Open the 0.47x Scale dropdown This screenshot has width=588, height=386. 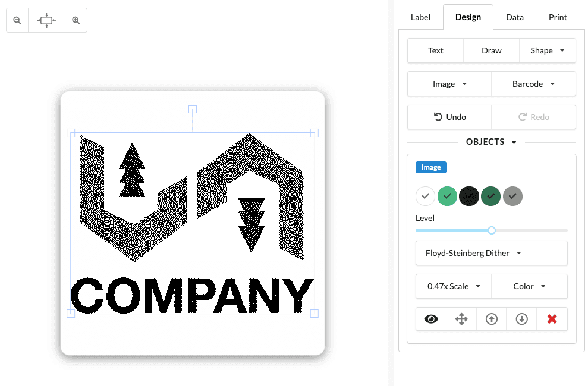pos(454,286)
